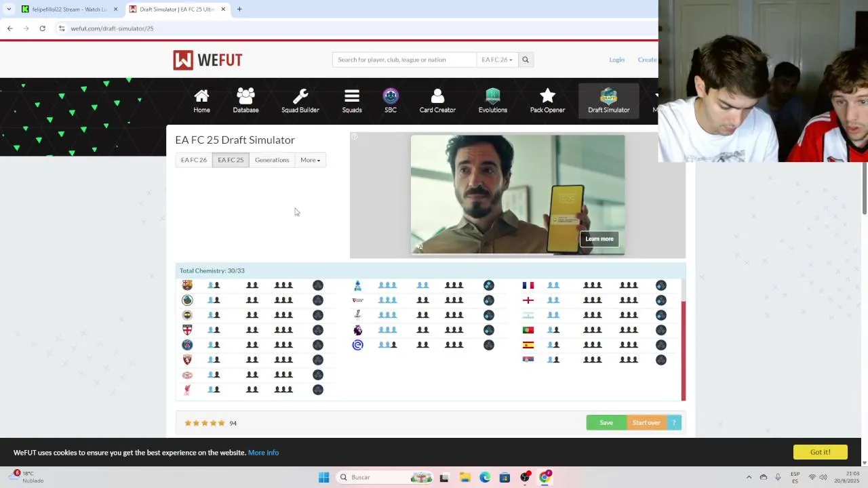Switch to the Generations tab

coord(272,160)
